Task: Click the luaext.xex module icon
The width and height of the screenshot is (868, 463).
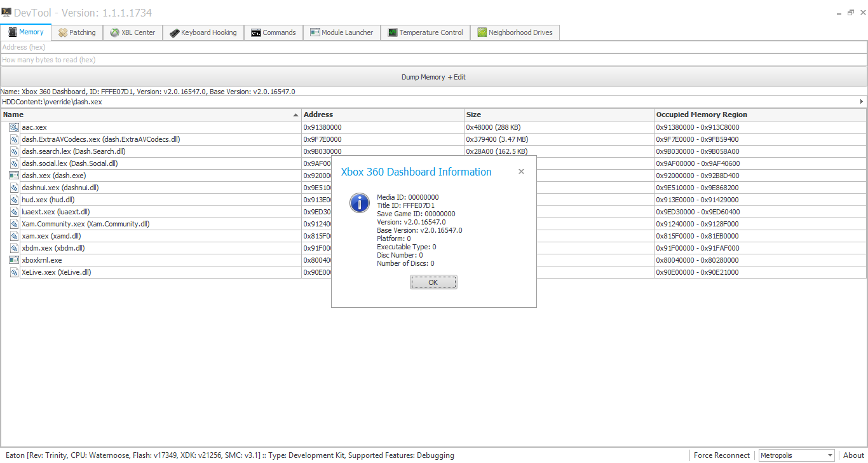Action: pyautogui.click(x=14, y=212)
